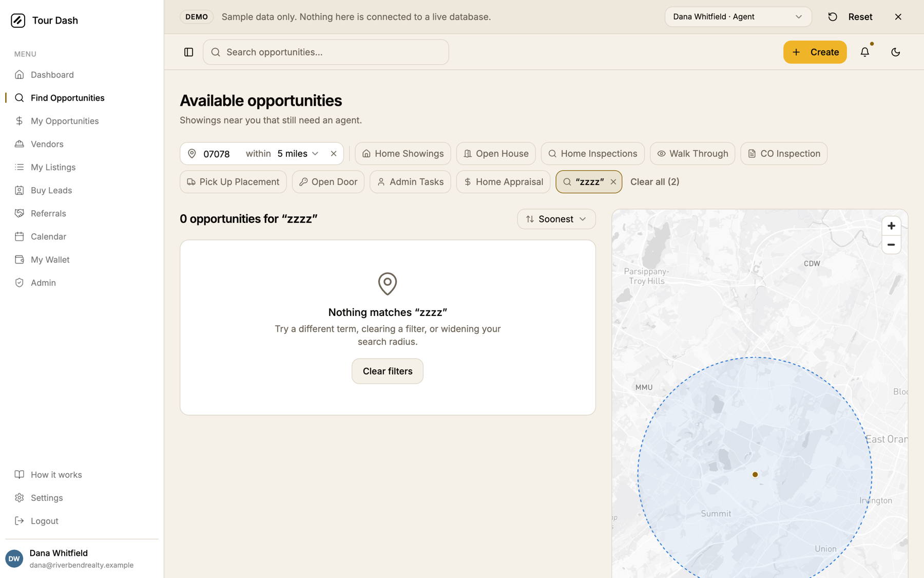Toggle Pick Up Placement filter
This screenshot has height=578, width=924.
[x=233, y=182]
